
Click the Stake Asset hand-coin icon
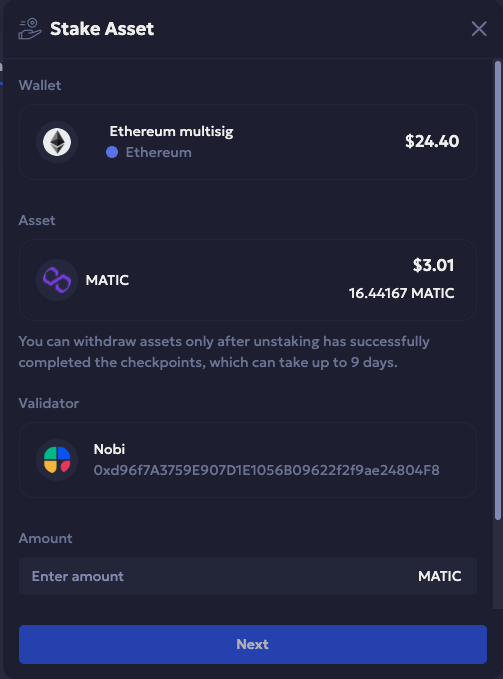[30, 29]
